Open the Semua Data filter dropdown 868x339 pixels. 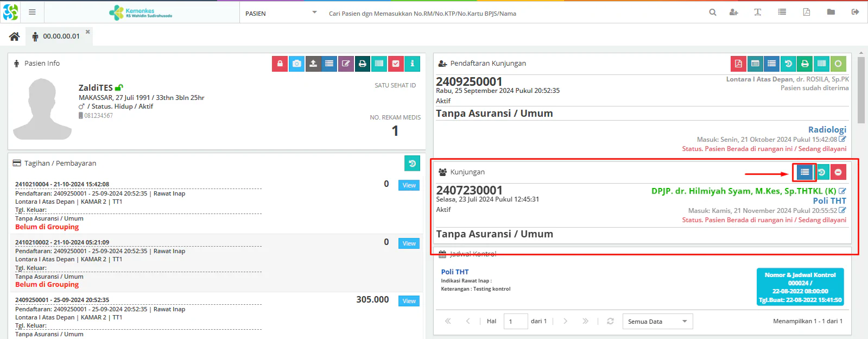click(658, 322)
